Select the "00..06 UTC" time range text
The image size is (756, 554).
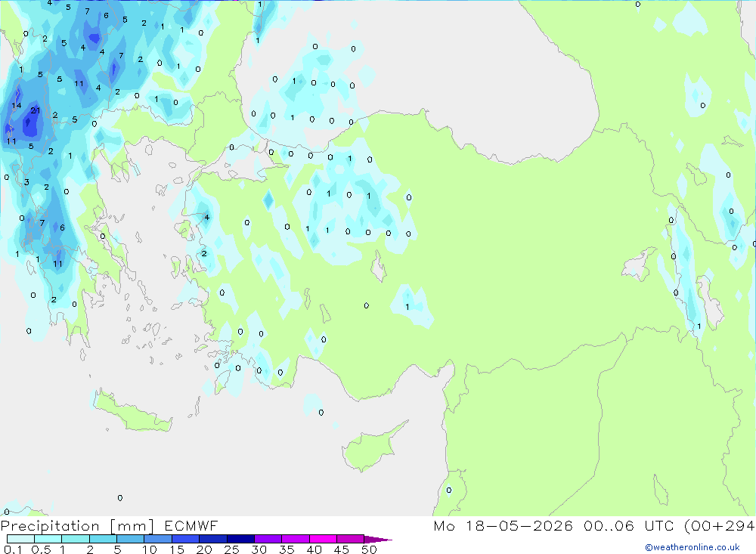click(630, 525)
